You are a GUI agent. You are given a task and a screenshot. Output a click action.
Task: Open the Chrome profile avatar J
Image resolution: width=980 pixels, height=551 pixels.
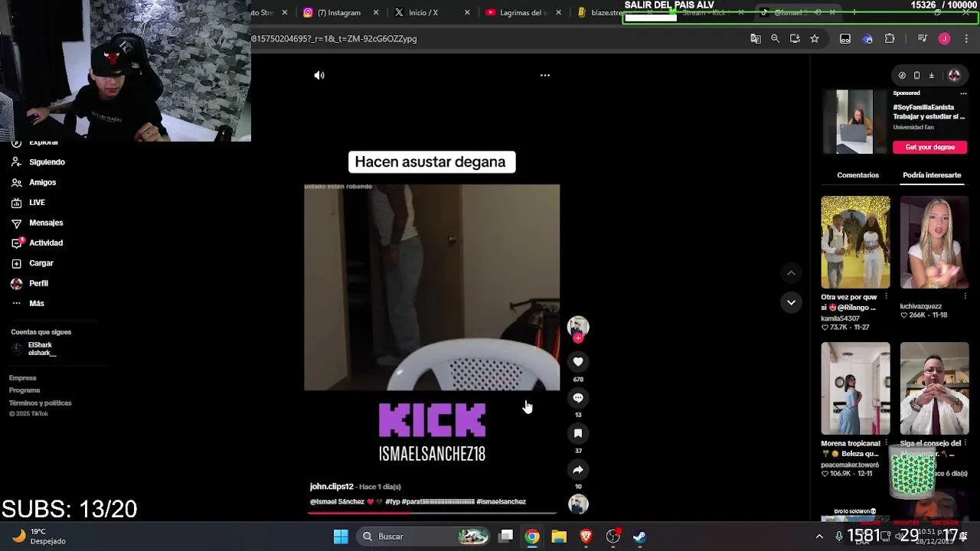coord(944,38)
